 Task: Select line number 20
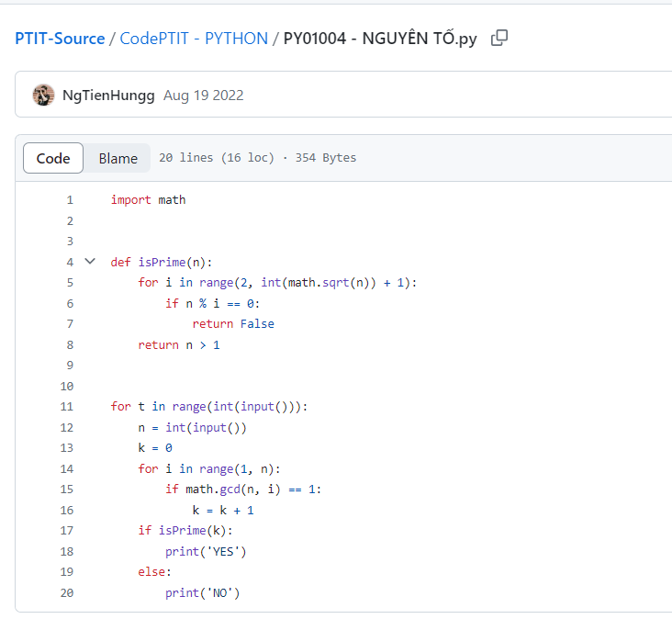pyautogui.click(x=66, y=593)
